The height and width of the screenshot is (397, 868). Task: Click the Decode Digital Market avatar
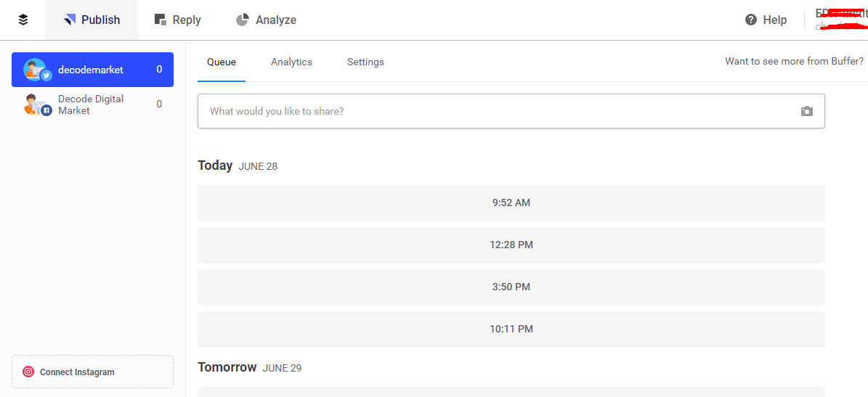[36, 105]
